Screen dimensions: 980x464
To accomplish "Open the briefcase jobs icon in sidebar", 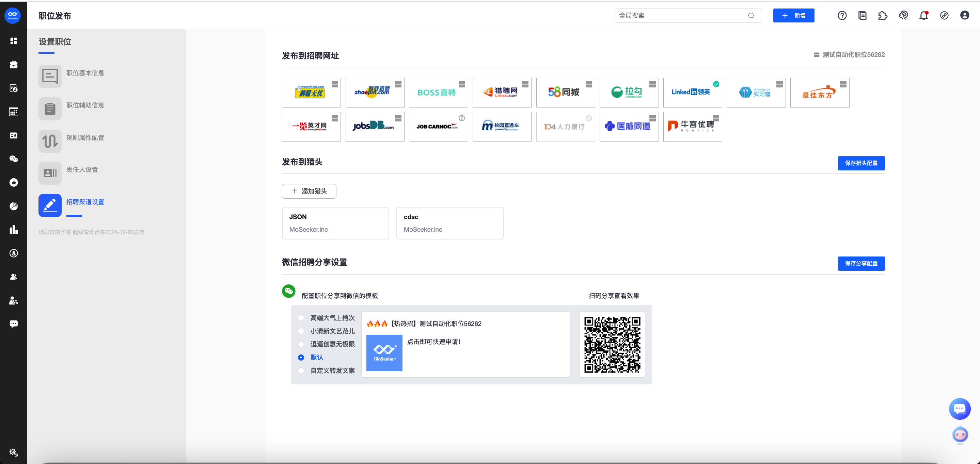I will pyautogui.click(x=14, y=65).
